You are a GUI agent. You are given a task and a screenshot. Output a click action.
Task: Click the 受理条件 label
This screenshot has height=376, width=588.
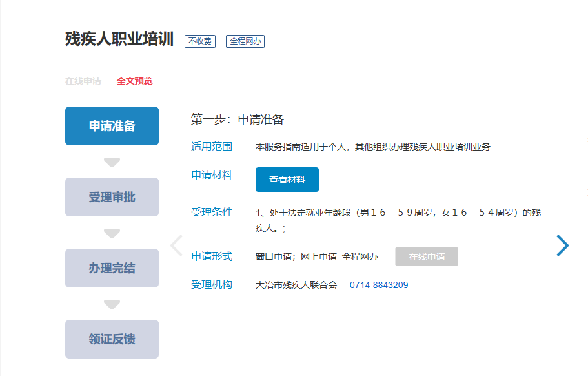[x=212, y=212]
